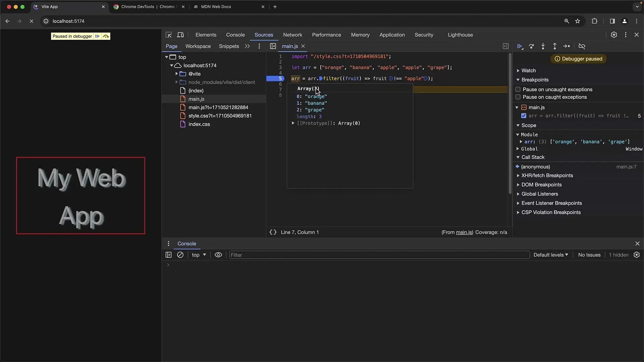644x362 pixels.
Task: Activate the inspect element picker icon
Action: coord(169,35)
